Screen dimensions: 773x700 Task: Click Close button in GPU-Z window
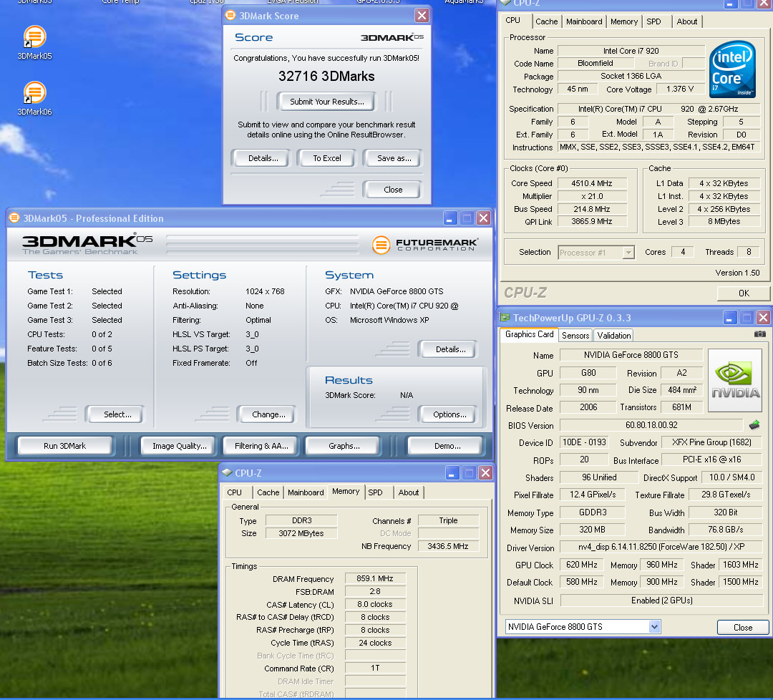742,628
